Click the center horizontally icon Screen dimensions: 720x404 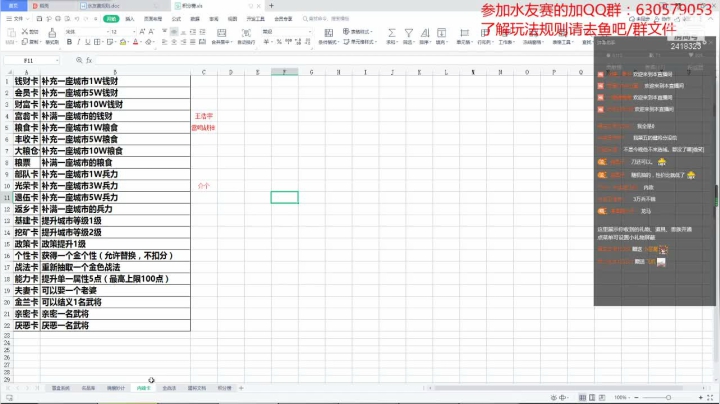pos(174,42)
